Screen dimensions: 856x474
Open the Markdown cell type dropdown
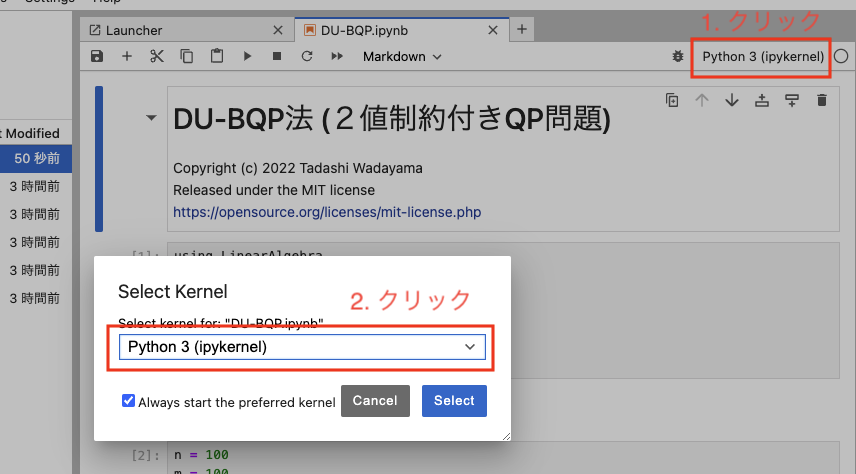pos(402,57)
